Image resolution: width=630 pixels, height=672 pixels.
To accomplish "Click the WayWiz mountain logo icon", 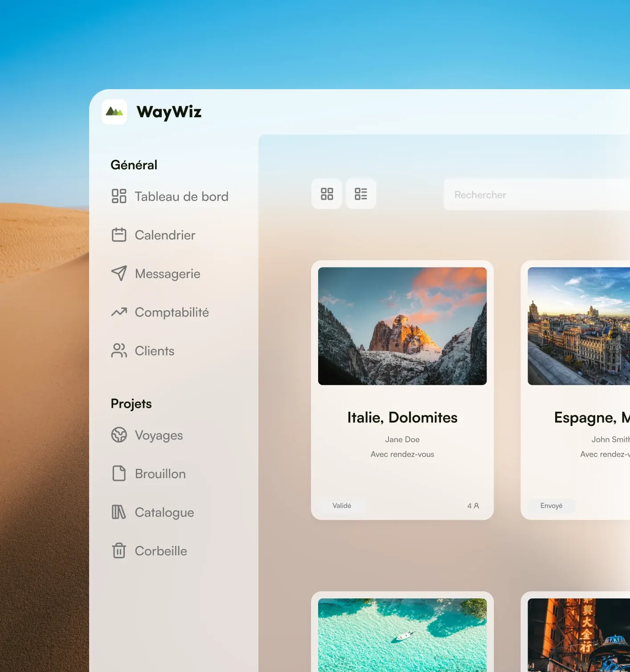I will [115, 111].
